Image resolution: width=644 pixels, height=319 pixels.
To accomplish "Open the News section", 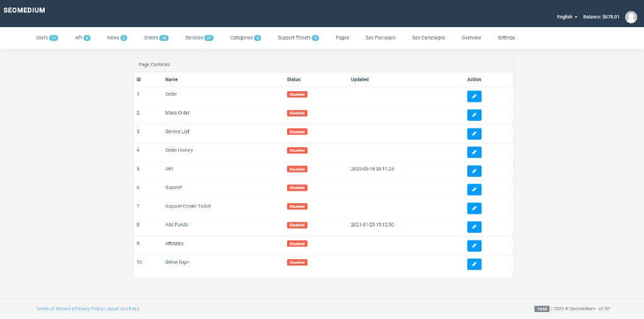I will 117,38.
